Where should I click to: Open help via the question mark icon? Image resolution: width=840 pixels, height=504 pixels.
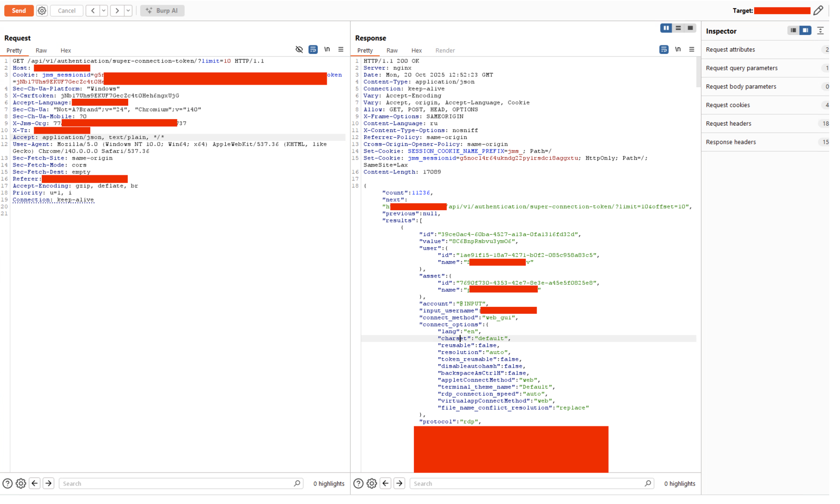(x=7, y=483)
